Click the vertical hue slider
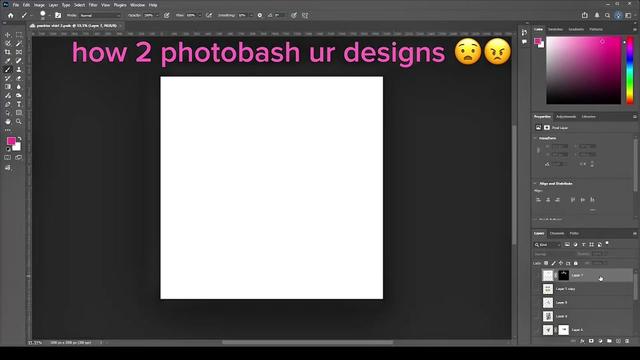The image size is (640, 360). tap(630, 70)
